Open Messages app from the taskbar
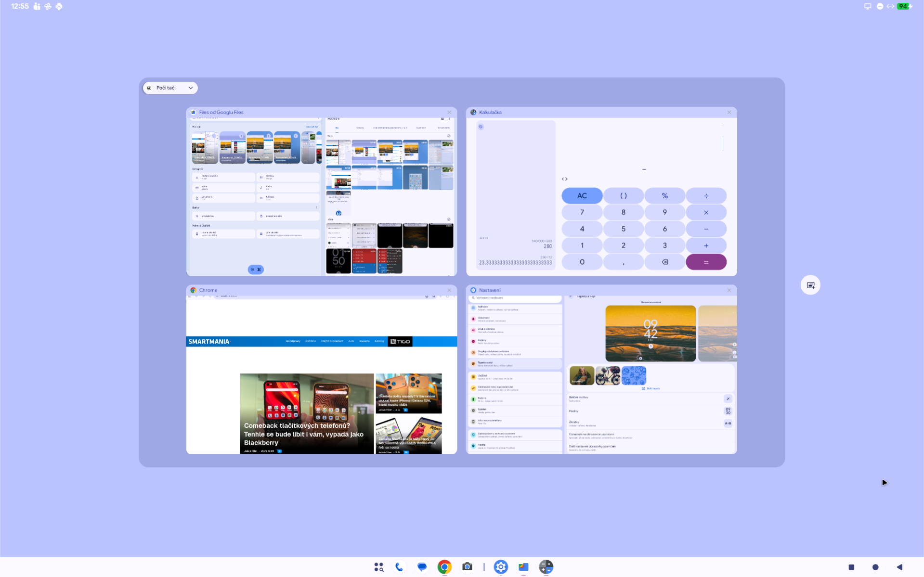924x577 pixels. pyautogui.click(x=422, y=567)
